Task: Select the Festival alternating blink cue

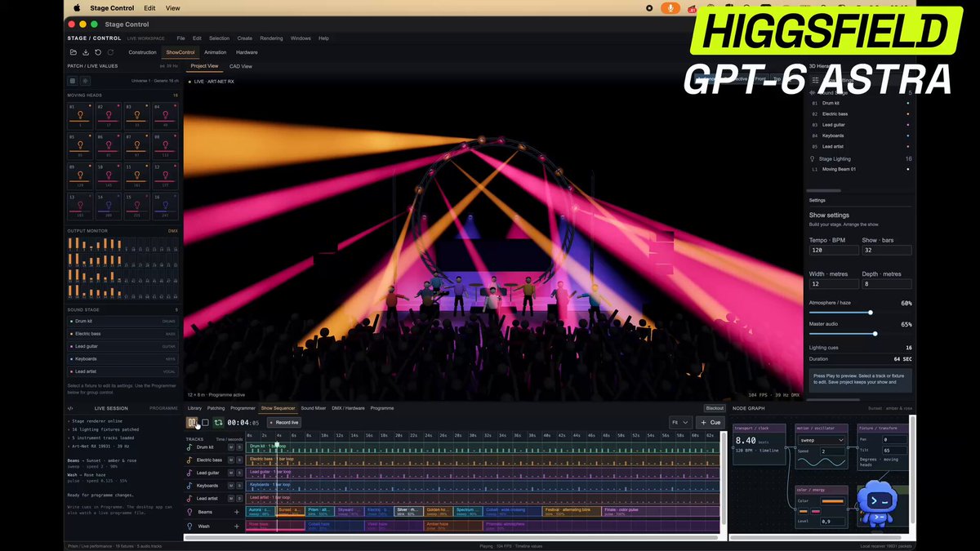Action: 572,512
